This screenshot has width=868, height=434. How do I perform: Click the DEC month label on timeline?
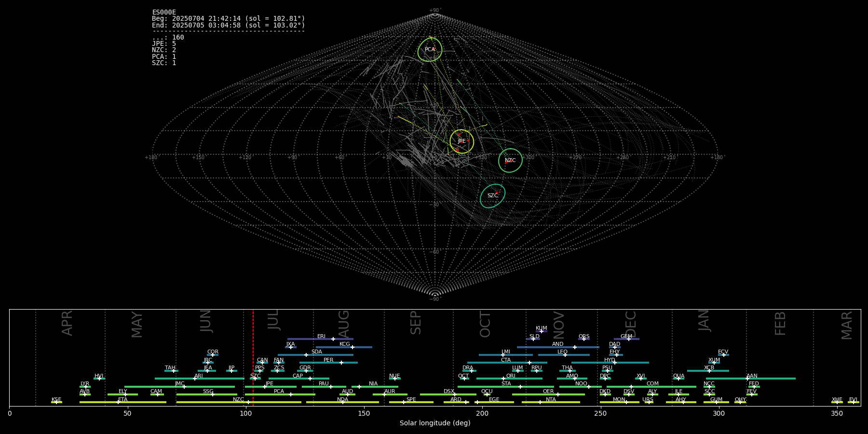click(x=631, y=324)
